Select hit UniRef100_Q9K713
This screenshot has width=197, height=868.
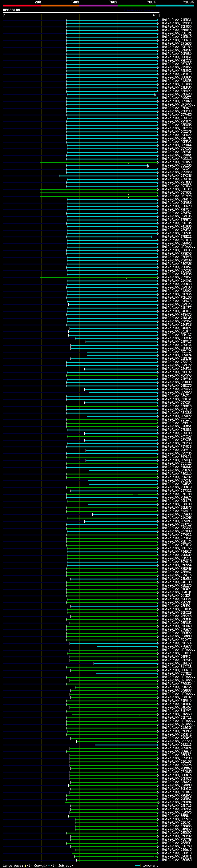[176, 806]
